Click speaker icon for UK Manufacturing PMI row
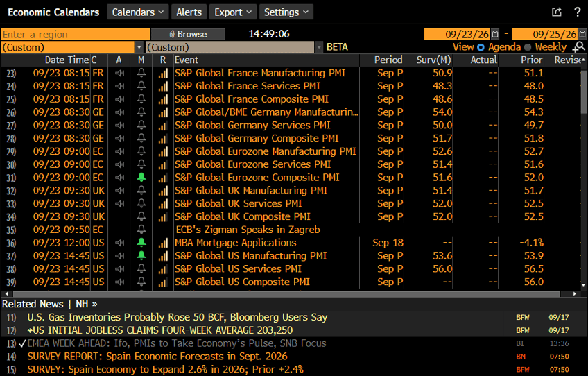 [120, 191]
